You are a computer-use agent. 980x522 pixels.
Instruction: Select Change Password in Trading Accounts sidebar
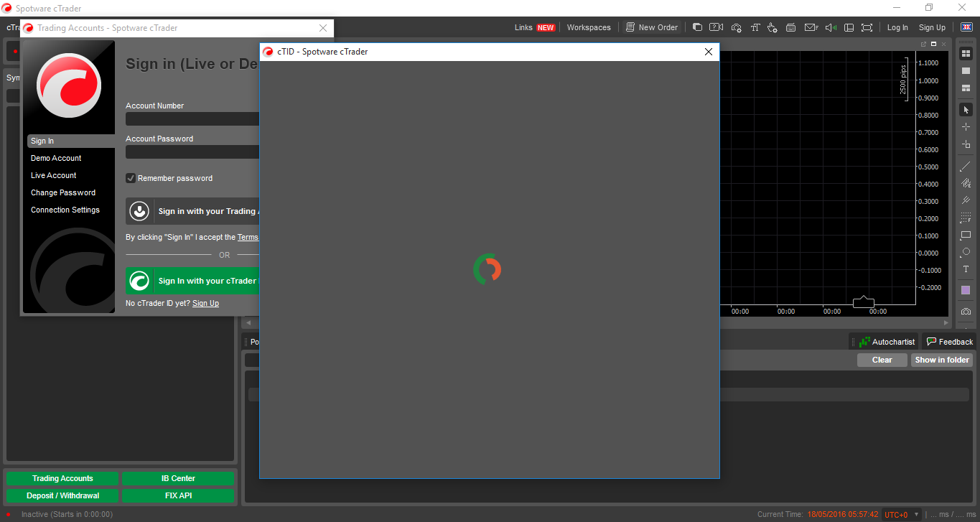click(x=63, y=192)
